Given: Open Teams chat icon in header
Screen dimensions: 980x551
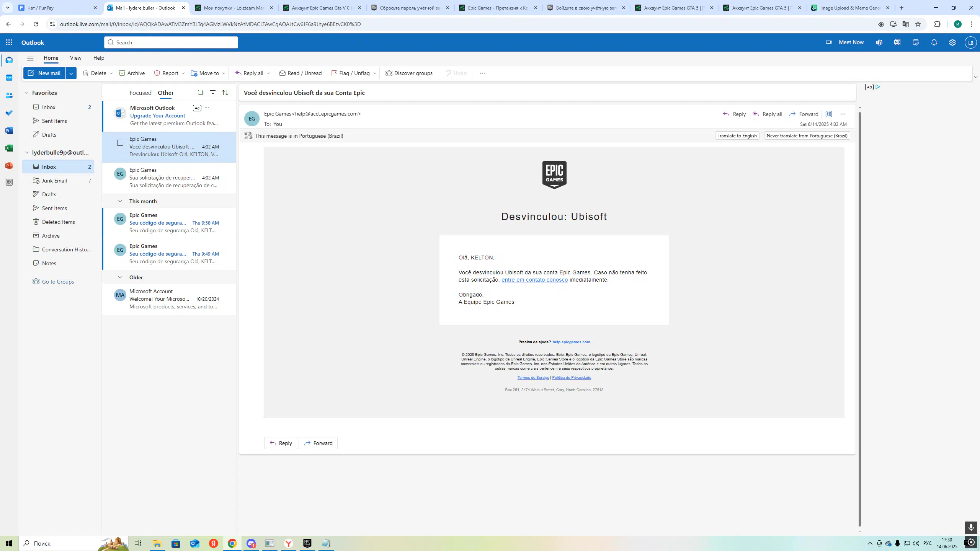Looking at the screenshot, I should click(879, 42).
